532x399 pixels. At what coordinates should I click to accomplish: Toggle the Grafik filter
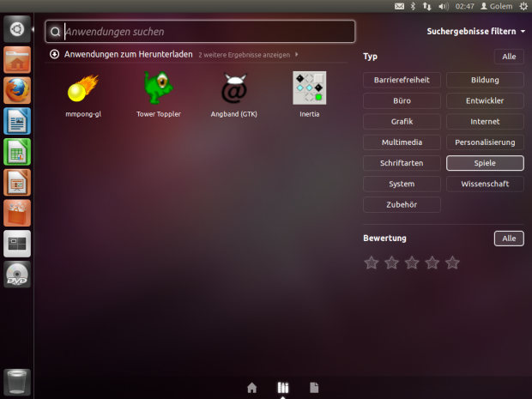(402, 122)
